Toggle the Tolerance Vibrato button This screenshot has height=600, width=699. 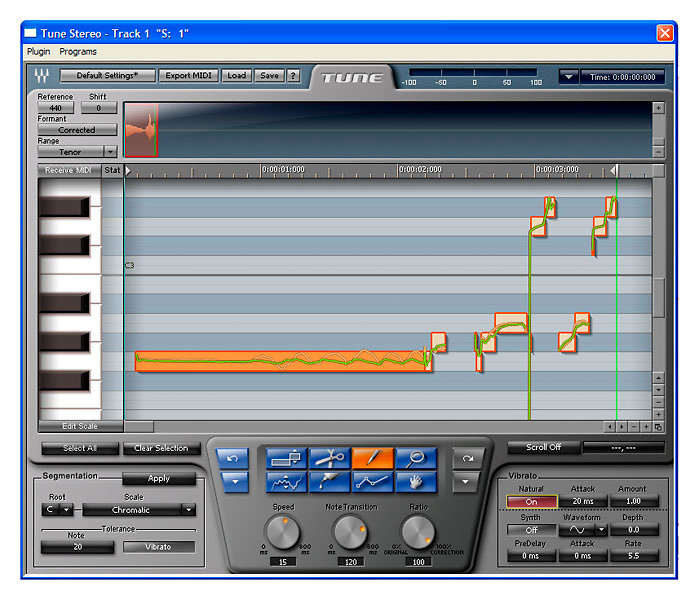click(x=158, y=547)
